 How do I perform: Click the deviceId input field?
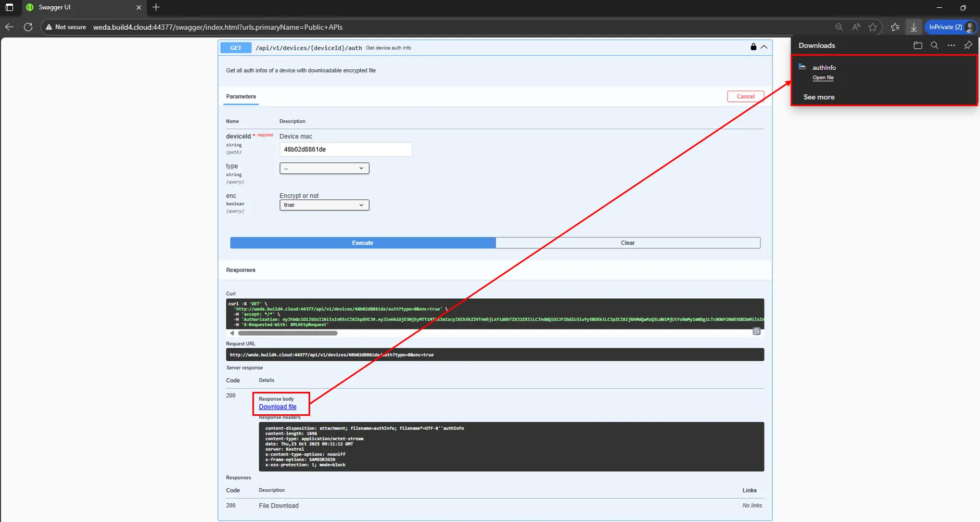pyautogui.click(x=346, y=149)
